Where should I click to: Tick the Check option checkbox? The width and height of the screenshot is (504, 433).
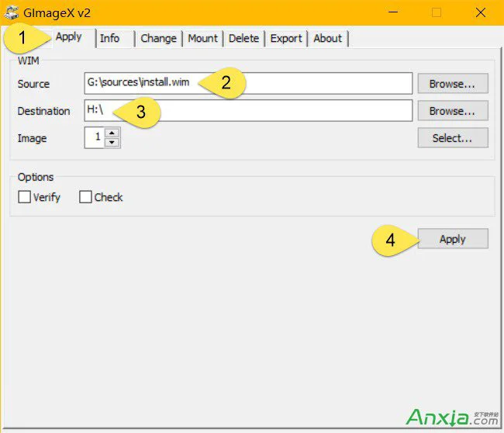point(86,197)
